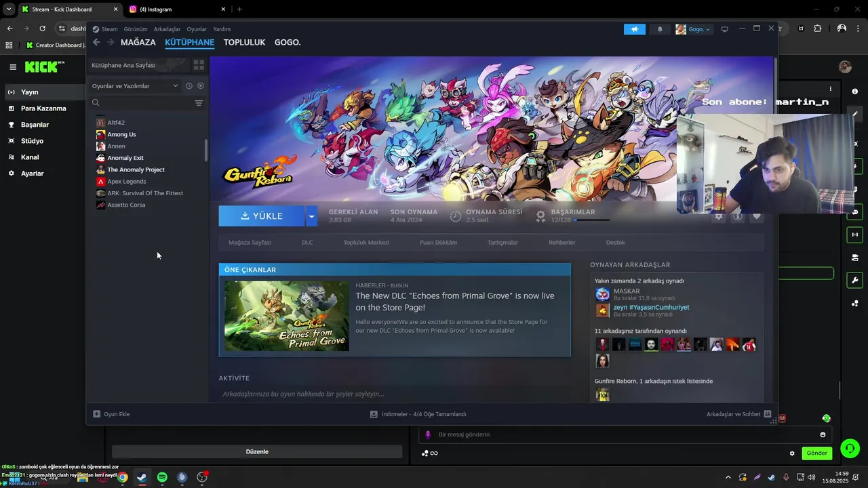Open game info icon
This screenshot has width=868, height=488.
click(738, 216)
